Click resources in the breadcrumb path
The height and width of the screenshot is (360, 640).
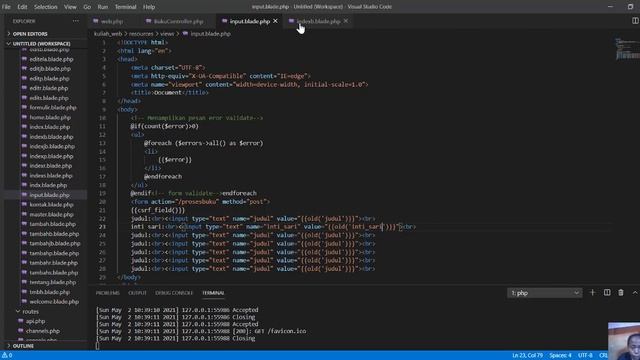coord(141,34)
